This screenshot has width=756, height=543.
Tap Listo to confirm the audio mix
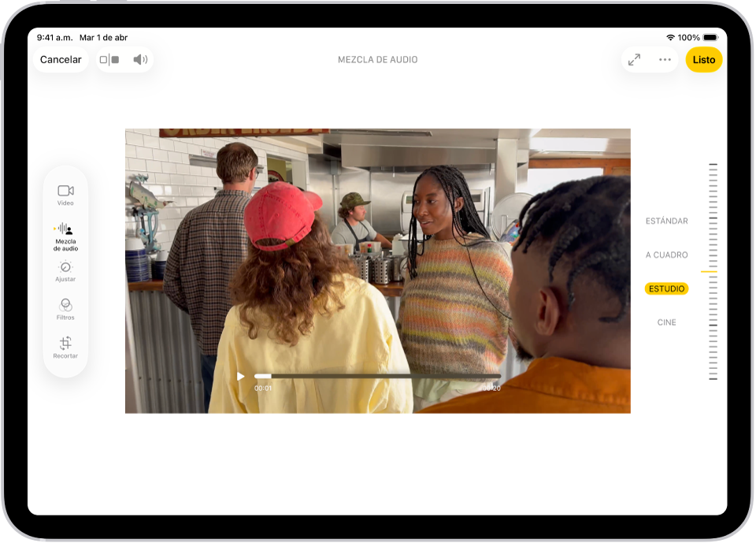click(703, 59)
